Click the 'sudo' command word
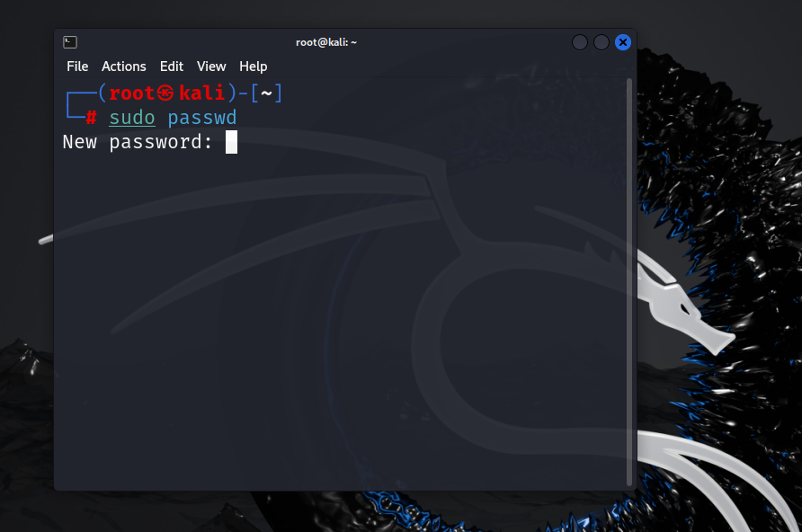 point(132,118)
